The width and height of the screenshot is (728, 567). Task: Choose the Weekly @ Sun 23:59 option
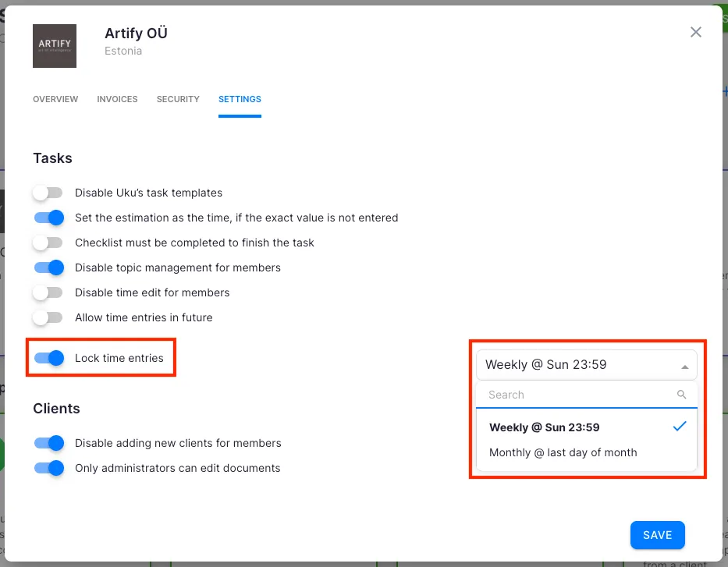coord(544,427)
